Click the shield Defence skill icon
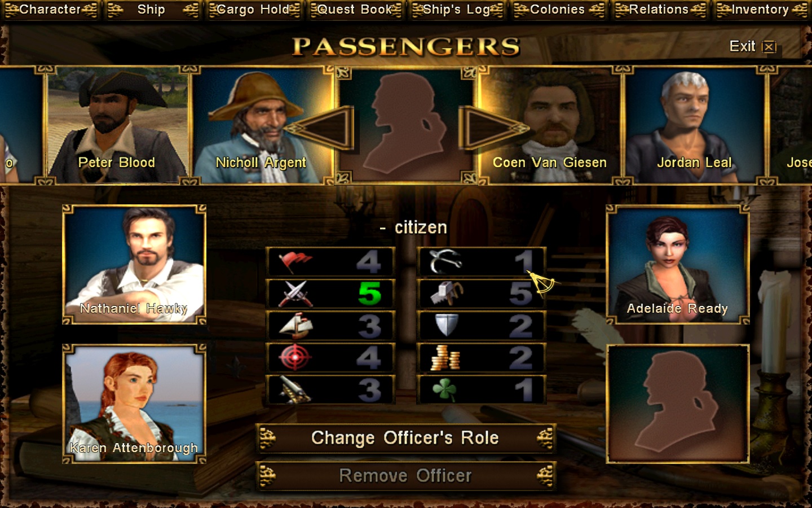 click(447, 326)
